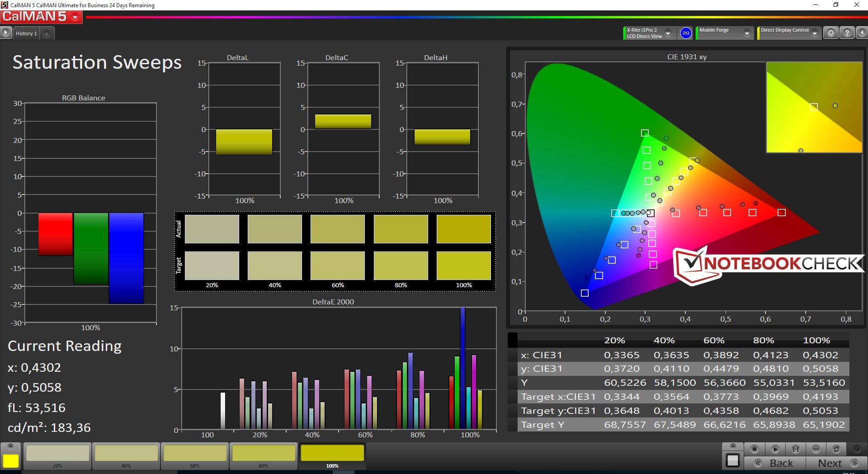The image size is (868, 474).
Task: Click the white pattern square icon
Action: click(x=733, y=460)
